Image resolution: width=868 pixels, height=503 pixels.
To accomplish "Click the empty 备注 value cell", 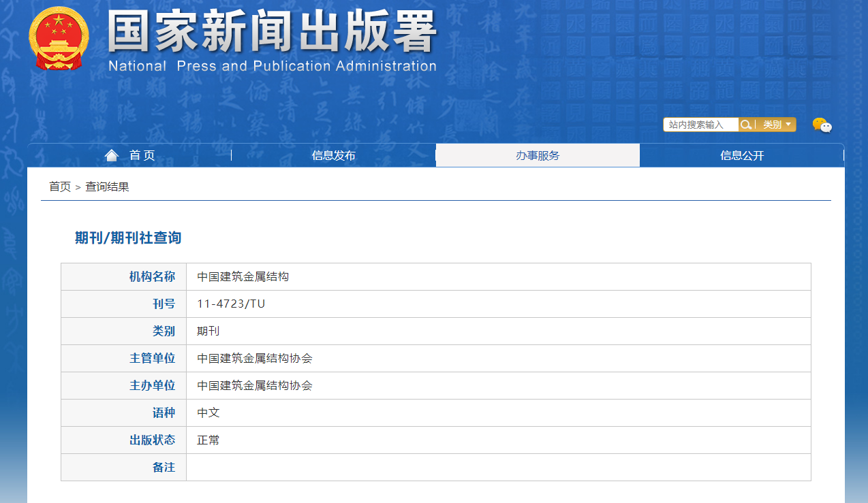I will [497, 468].
